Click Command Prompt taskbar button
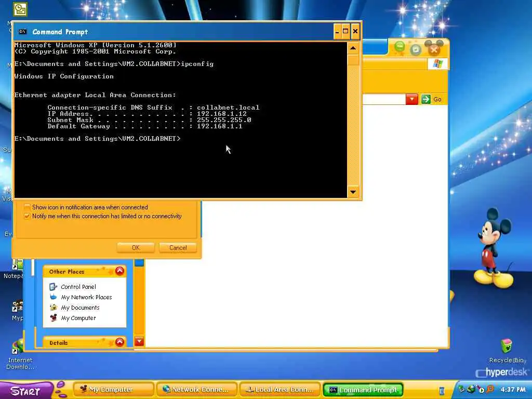 click(363, 390)
